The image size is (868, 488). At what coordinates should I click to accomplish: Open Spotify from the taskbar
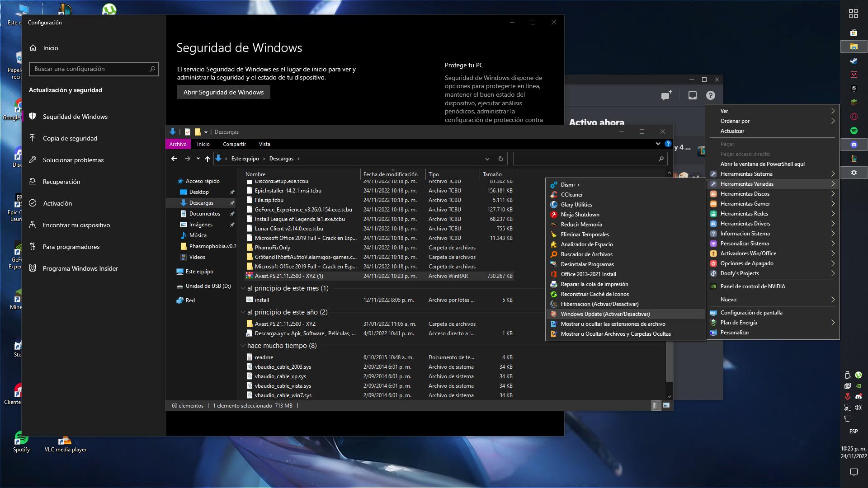coord(854,131)
